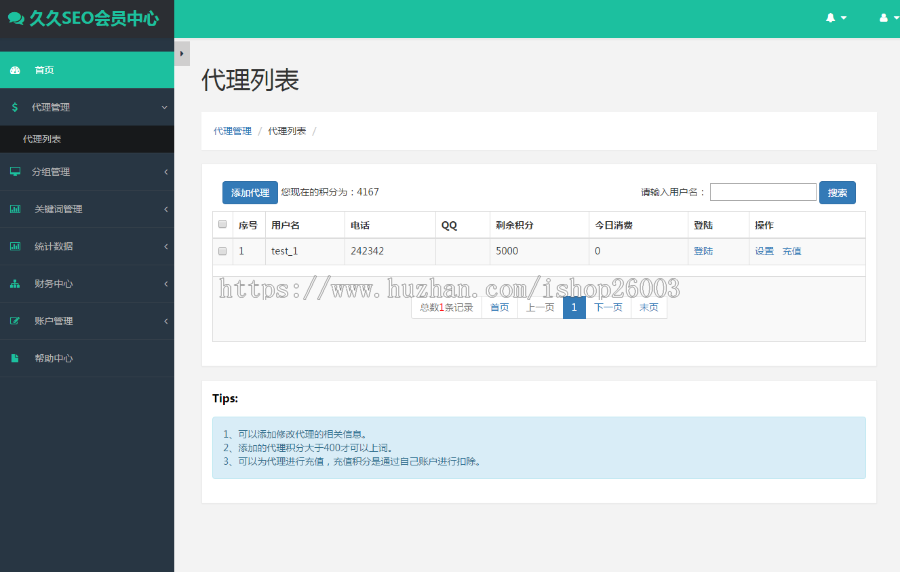
Task: Go to 首页 in pagination
Action: coord(499,308)
